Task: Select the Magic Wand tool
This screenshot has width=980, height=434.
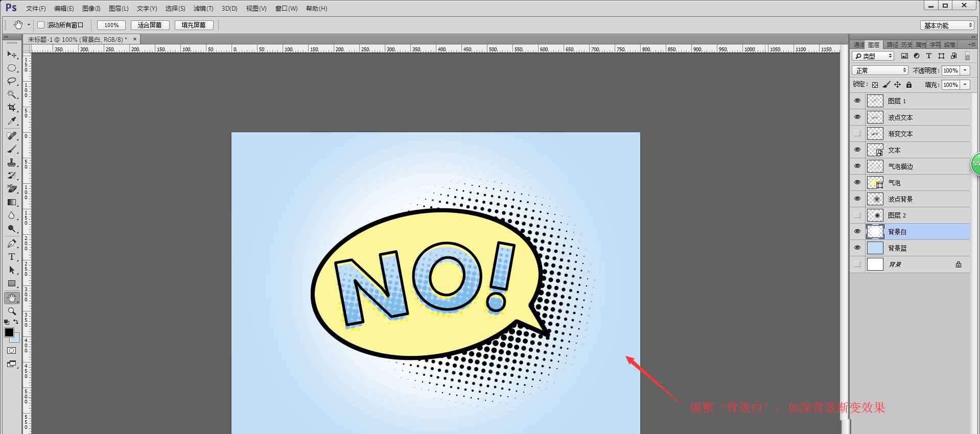Action: (x=12, y=94)
